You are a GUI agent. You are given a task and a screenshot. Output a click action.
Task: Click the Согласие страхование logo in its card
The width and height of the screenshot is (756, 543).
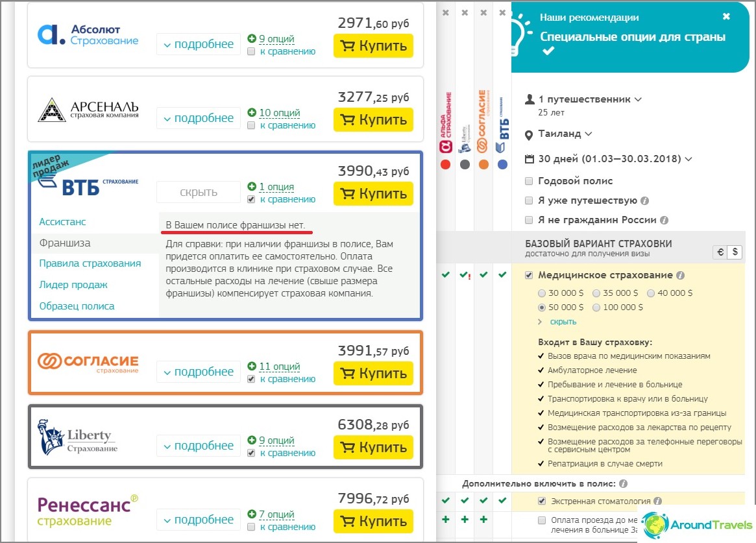tap(88, 362)
